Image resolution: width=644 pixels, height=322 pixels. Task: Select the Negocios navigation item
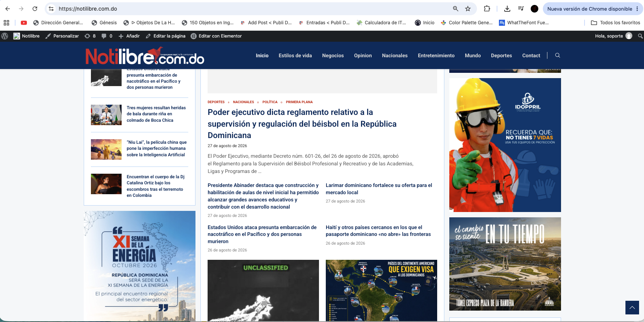click(333, 55)
